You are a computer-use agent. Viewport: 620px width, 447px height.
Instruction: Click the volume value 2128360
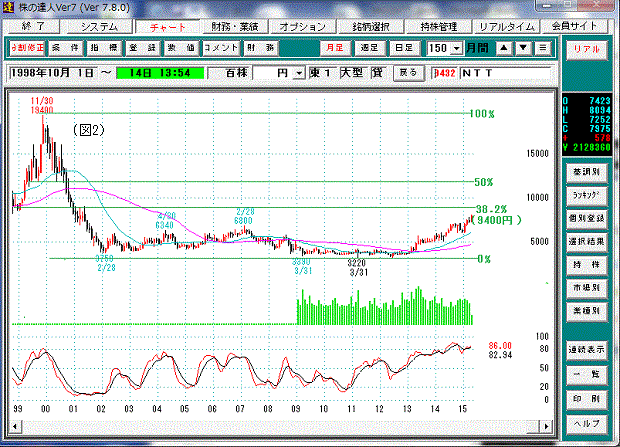click(592, 148)
